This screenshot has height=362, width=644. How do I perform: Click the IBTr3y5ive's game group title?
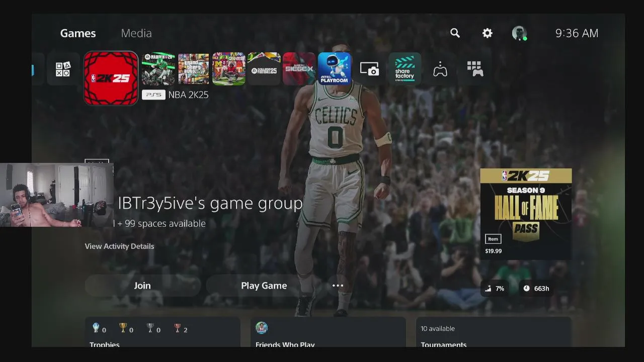coord(210,204)
